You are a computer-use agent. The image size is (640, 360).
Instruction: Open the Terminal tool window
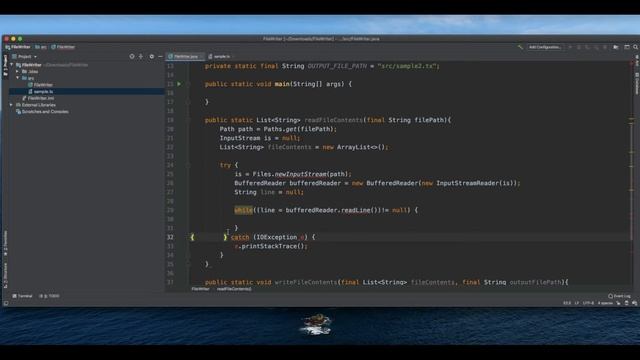22,296
